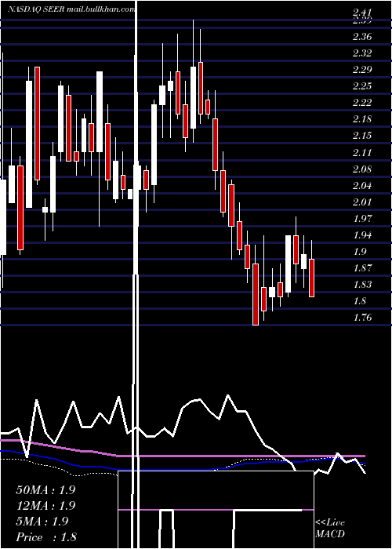Viewport: 392px width, 549px height.
Task: Select the 2.22 price axis label
Action: click(x=362, y=103)
